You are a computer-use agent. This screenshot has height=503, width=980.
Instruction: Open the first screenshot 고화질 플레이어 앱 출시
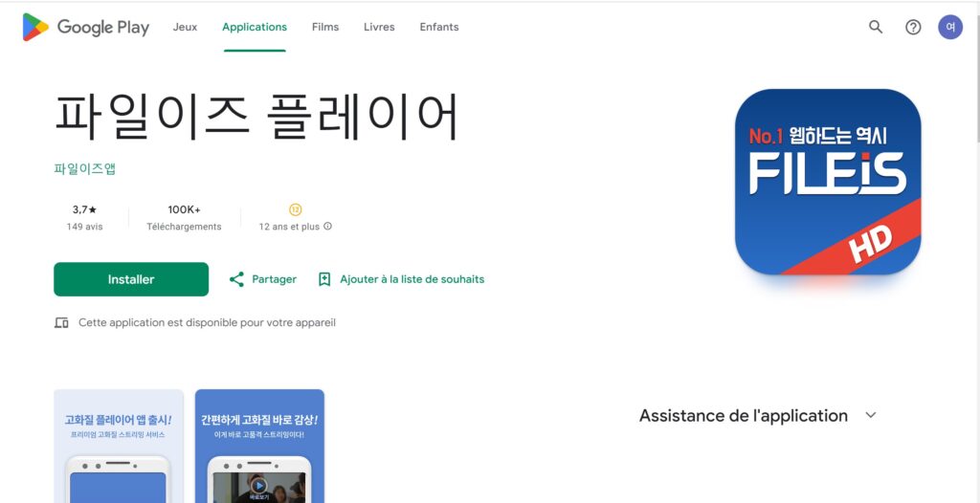(119, 447)
